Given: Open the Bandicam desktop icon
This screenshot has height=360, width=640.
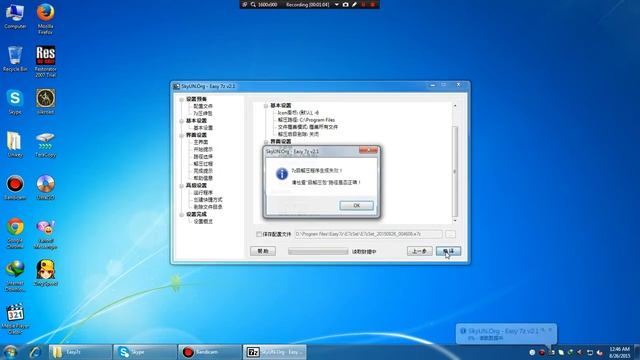Looking at the screenshot, I should click(x=15, y=188).
